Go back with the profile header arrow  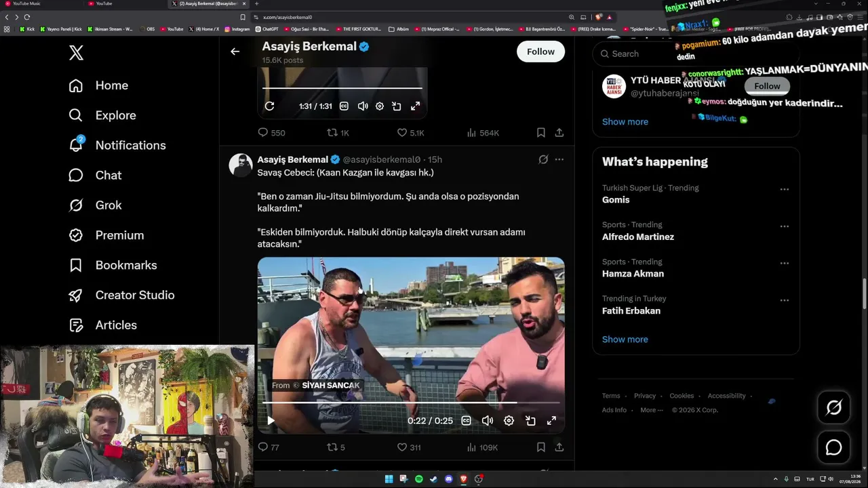point(235,52)
